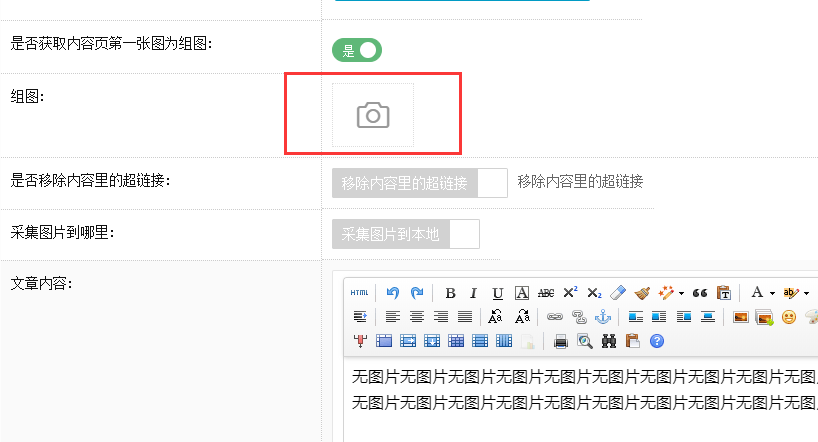Toggle the remove hyperlinks in content switch
The height and width of the screenshot is (442, 818).
pos(420,183)
